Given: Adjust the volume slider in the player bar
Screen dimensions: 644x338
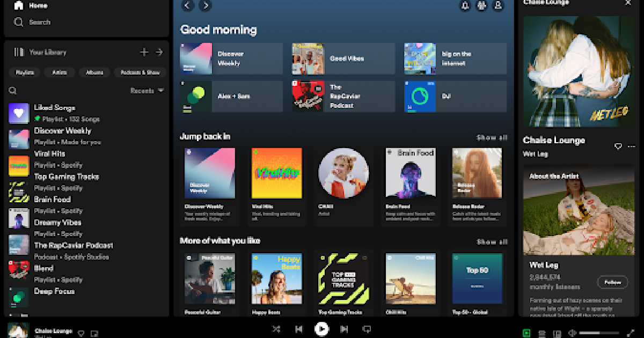Looking at the screenshot, I should click(597, 333).
